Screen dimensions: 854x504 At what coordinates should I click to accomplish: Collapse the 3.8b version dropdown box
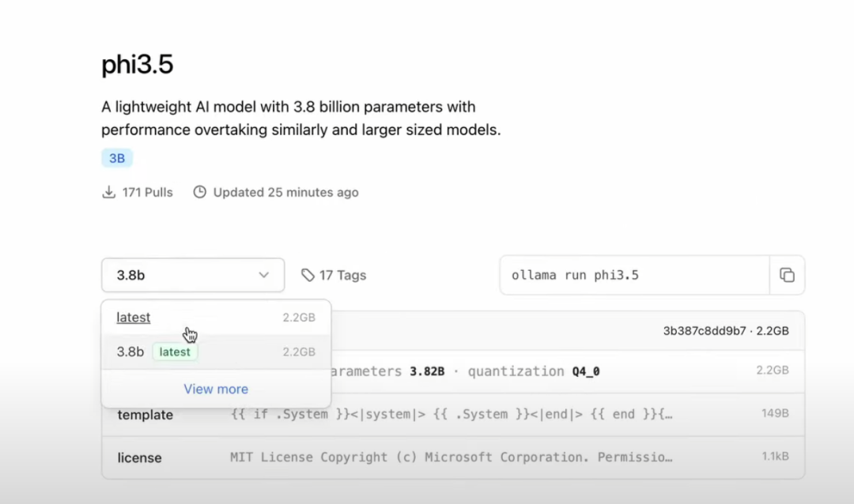point(192,275)
